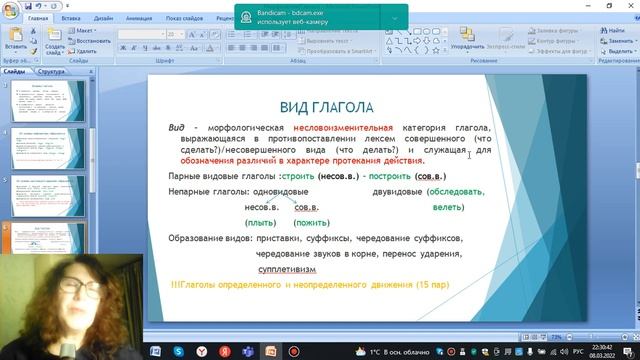Open the Макет layout dropdown
This screenshot has height=360, width=640.
pos(82,31)
